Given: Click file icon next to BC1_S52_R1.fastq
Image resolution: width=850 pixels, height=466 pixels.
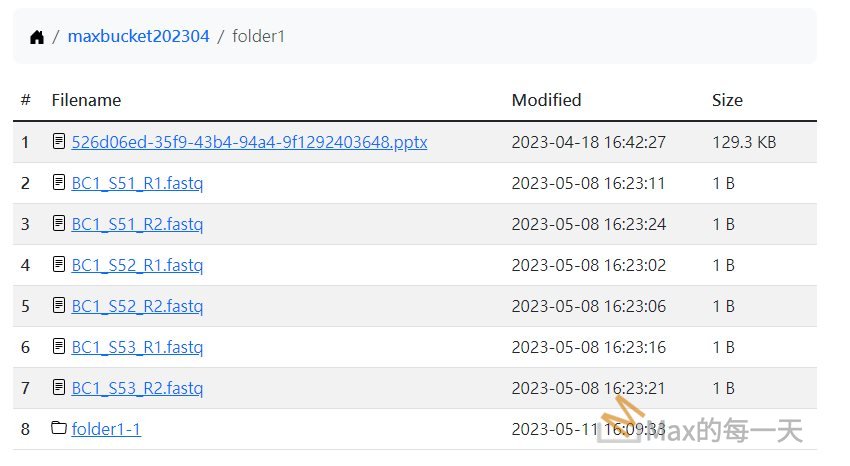Looking at the screenshot, I should (x=59, y=265).
